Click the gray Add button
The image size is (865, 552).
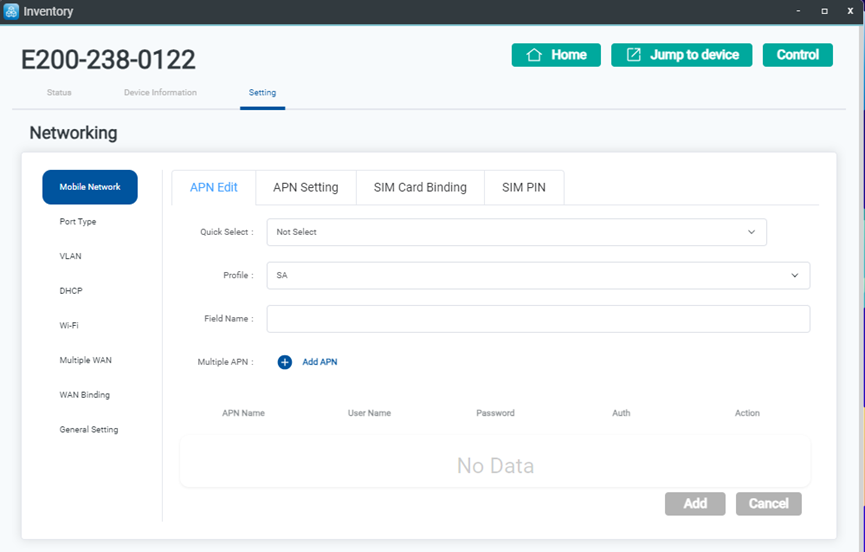point(695,504)
